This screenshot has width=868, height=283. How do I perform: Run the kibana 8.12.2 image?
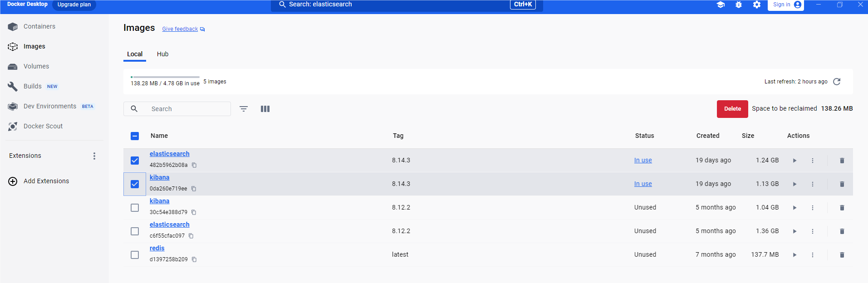tap(794, 208)
